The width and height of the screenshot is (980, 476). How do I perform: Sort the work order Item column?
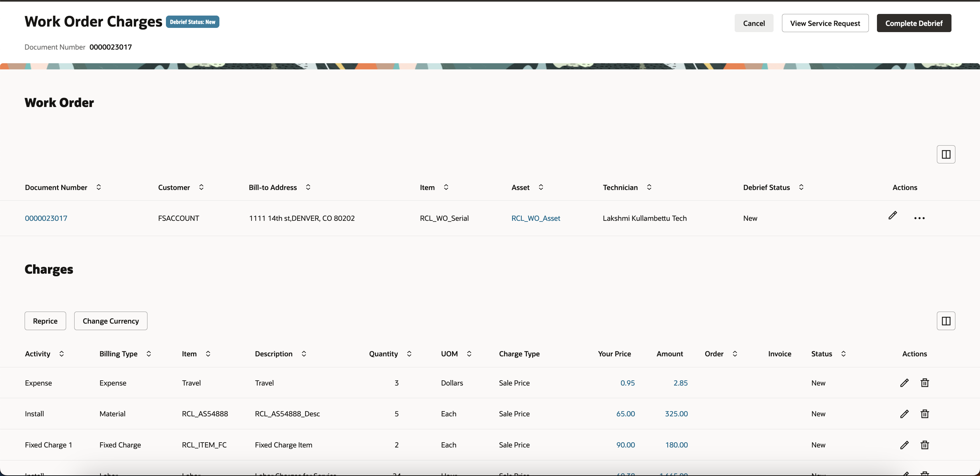coord(446,187)
